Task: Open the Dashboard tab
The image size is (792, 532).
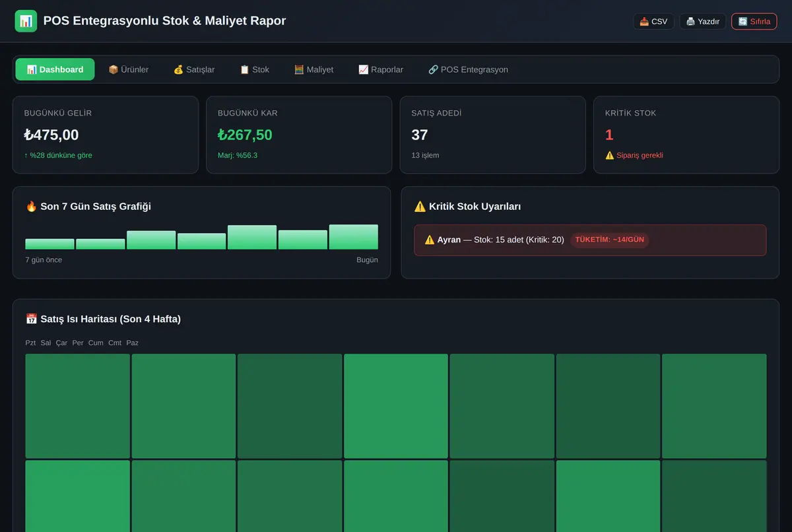Action: click(x=55, y=69)
